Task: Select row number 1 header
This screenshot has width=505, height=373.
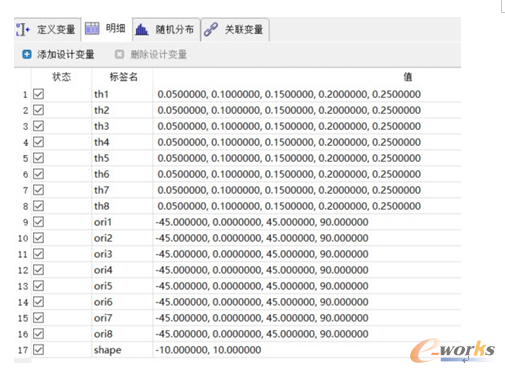Action: [x=23, y=94]
